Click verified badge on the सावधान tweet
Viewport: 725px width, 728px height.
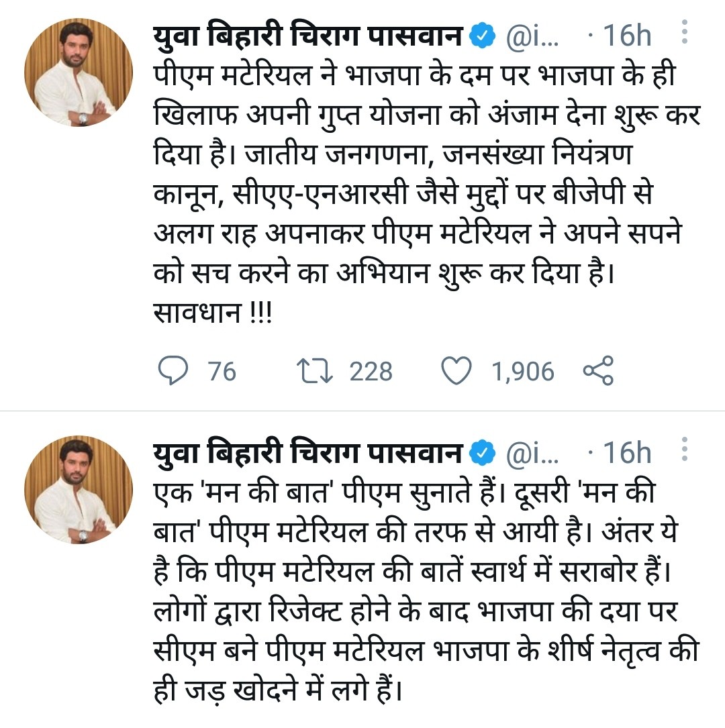point(481,35)
